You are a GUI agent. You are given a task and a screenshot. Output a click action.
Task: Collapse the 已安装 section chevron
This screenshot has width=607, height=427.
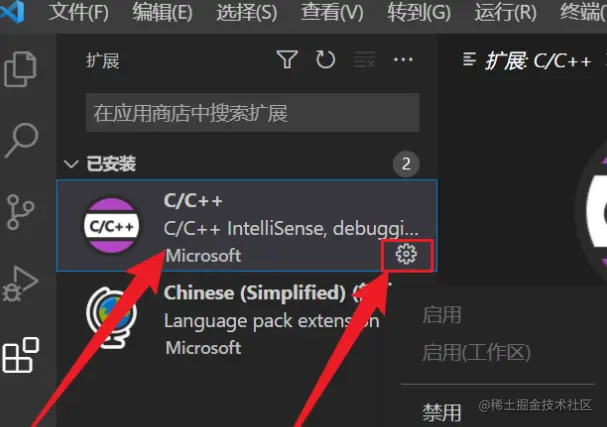[x=71, y=164]
